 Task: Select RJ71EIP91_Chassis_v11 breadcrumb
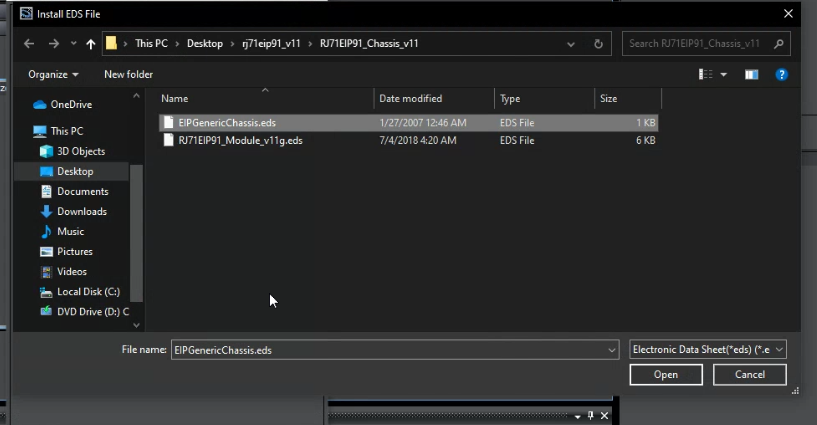[x=369, y=43]
